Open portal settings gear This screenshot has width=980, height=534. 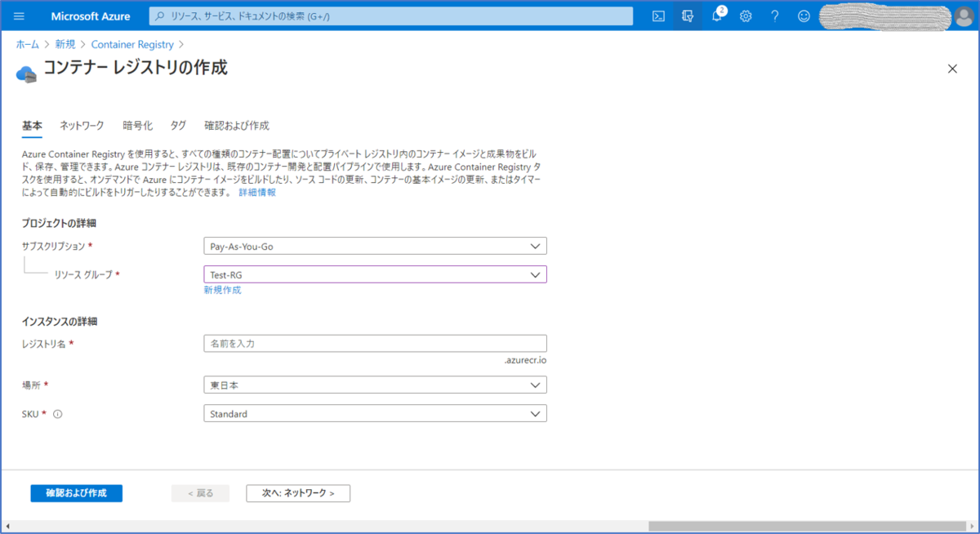coord(746,16)
